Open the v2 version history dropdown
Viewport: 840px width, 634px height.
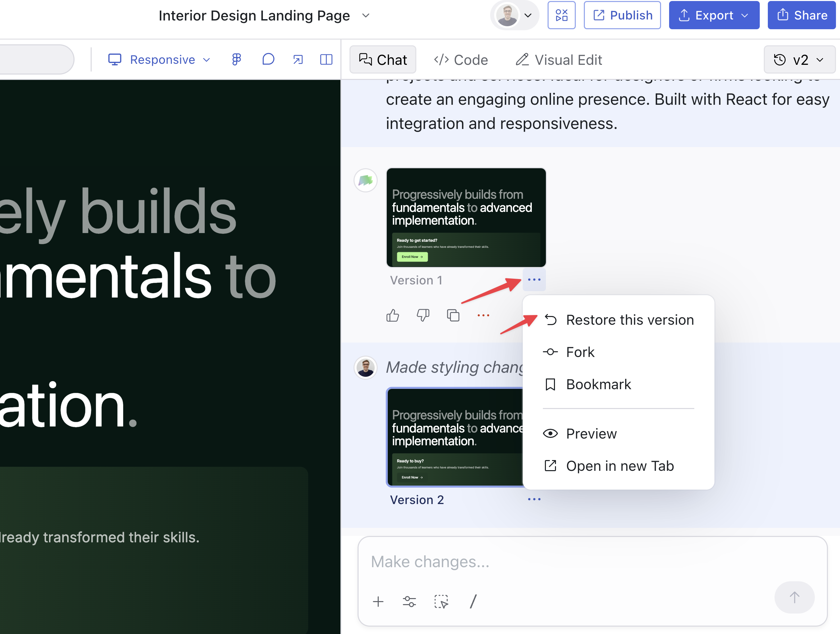pyautogui.click(x=799, y=60)
